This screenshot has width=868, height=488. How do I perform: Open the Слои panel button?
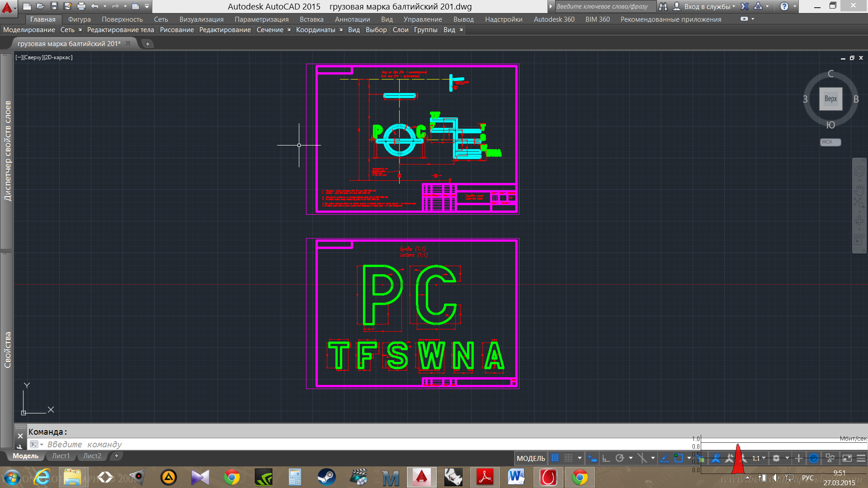(x=401, y=29)
